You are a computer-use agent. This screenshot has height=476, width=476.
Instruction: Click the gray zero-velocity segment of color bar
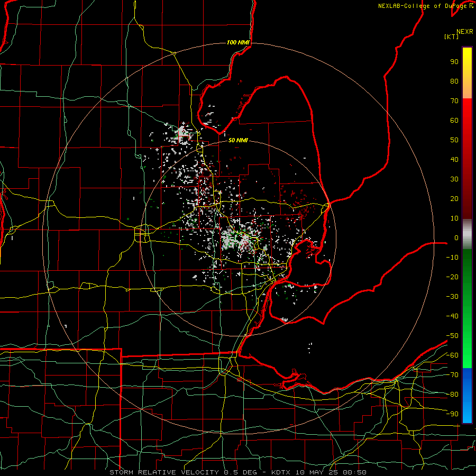tap(467, 234)
